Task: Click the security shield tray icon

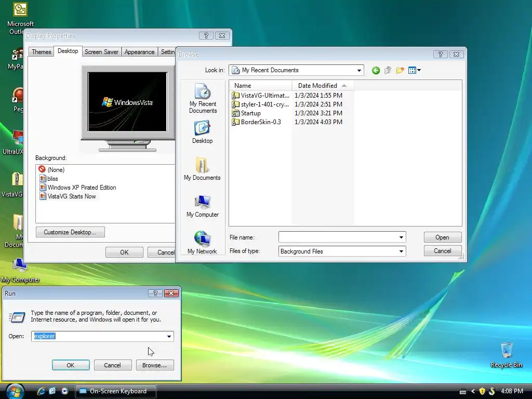Action: tap(482, 392)
